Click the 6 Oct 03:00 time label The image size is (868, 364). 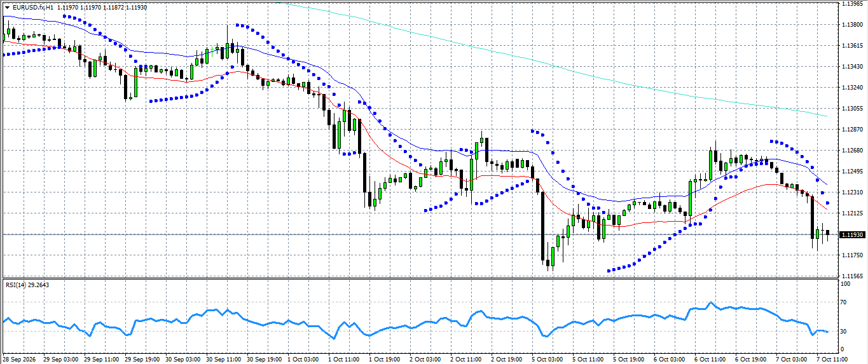tap(670, 359)
